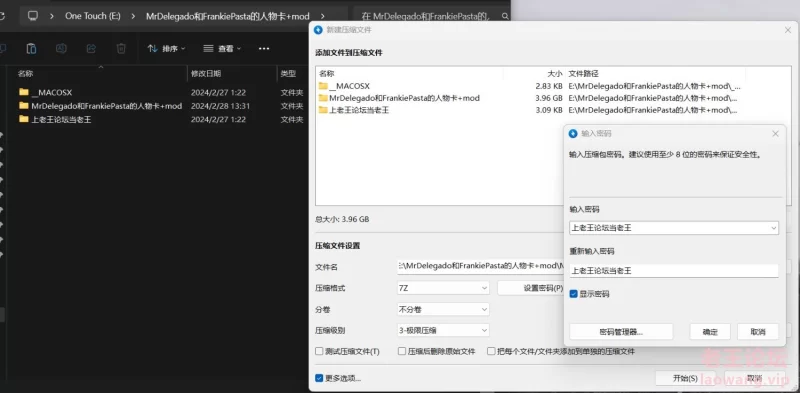Click the __MACOSX folder icon in archive file list
800x393 pixels.
(x=323, y=86)
